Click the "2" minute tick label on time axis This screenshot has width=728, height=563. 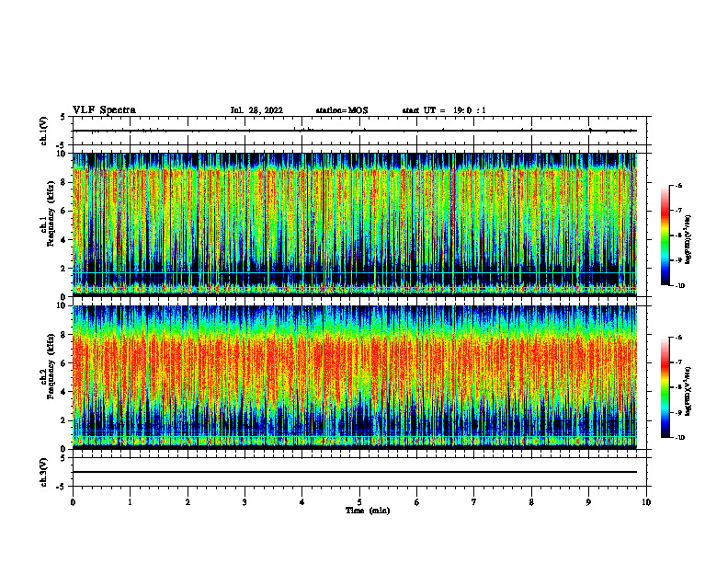(x=188, y=502)
